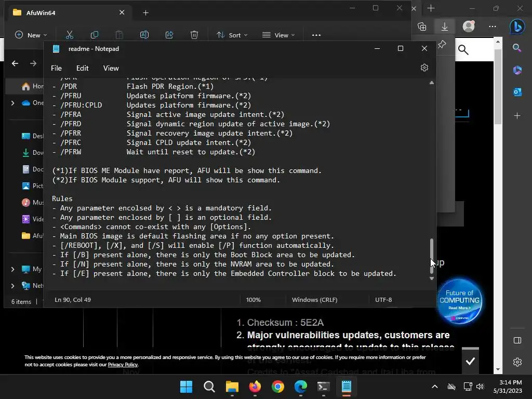Go forward in File Explorer
Screen dimensions: 532x399
pyautogui.click(x=33, y=63)
